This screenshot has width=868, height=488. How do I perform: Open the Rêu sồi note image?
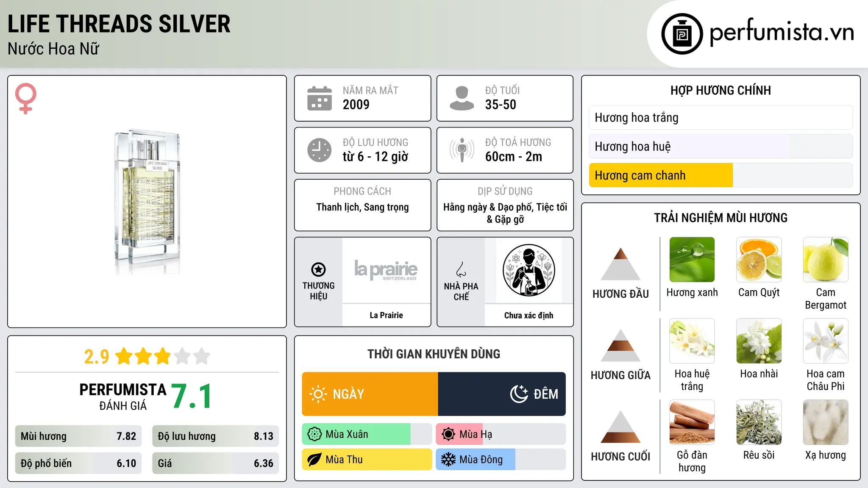(x=759, y=422)
